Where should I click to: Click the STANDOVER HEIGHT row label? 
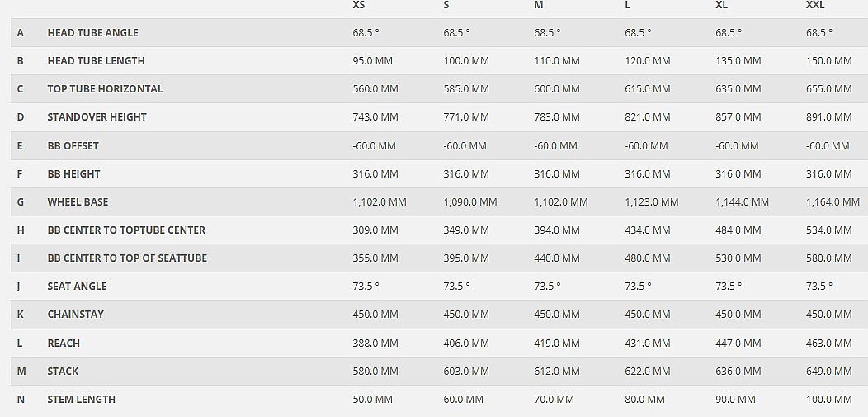pyautogui.click(x=97, y=117)
